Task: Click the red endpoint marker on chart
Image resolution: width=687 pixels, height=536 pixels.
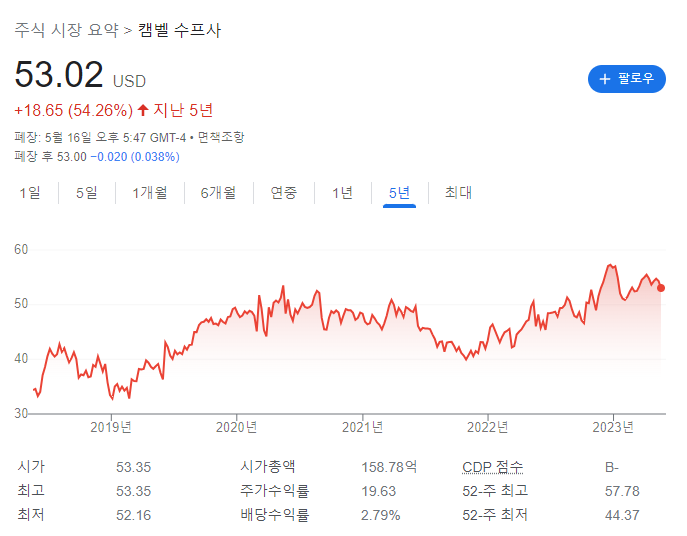Action: click(661, 288)
